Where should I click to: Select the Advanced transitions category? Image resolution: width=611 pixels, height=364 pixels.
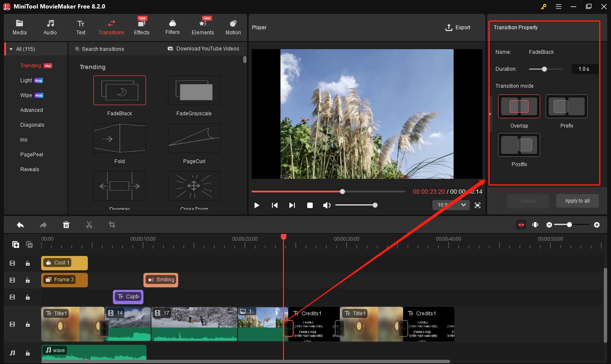click(x=31, y=110)
